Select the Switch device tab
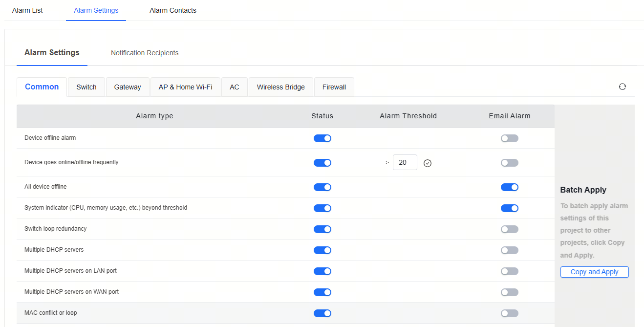The height and width of the screenshot is (327, 644). [x=86, y=87]
